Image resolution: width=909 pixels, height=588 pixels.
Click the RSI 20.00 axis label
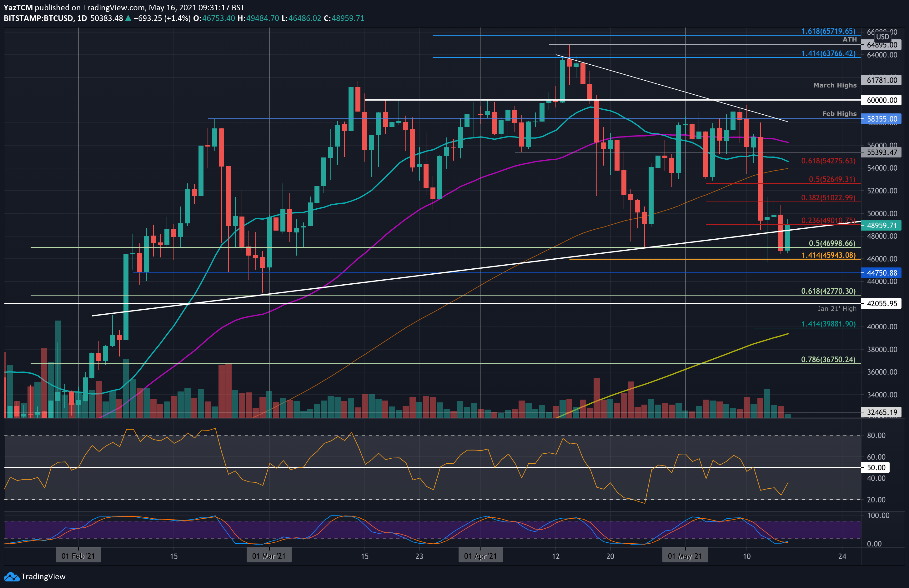[x=876, y=499]
